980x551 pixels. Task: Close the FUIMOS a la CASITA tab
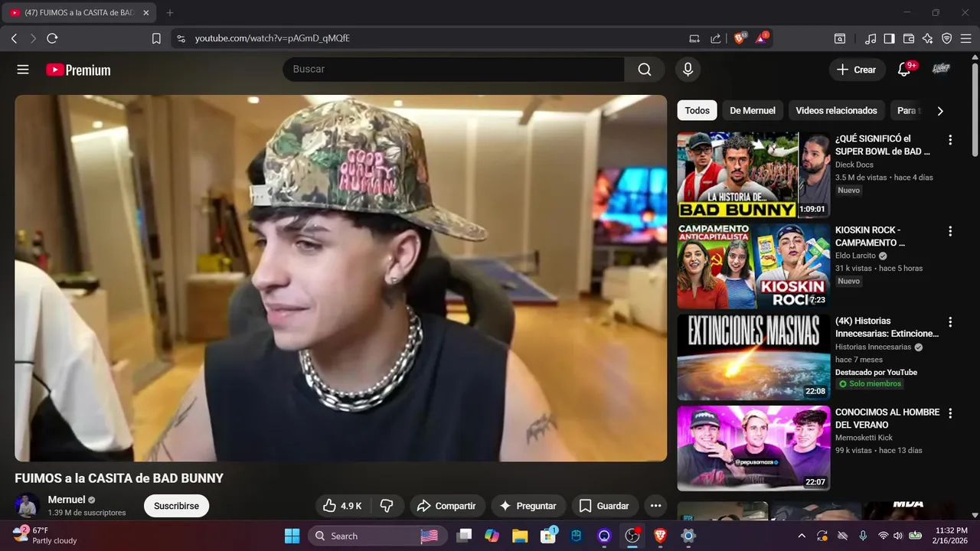[x=146, y=13]
